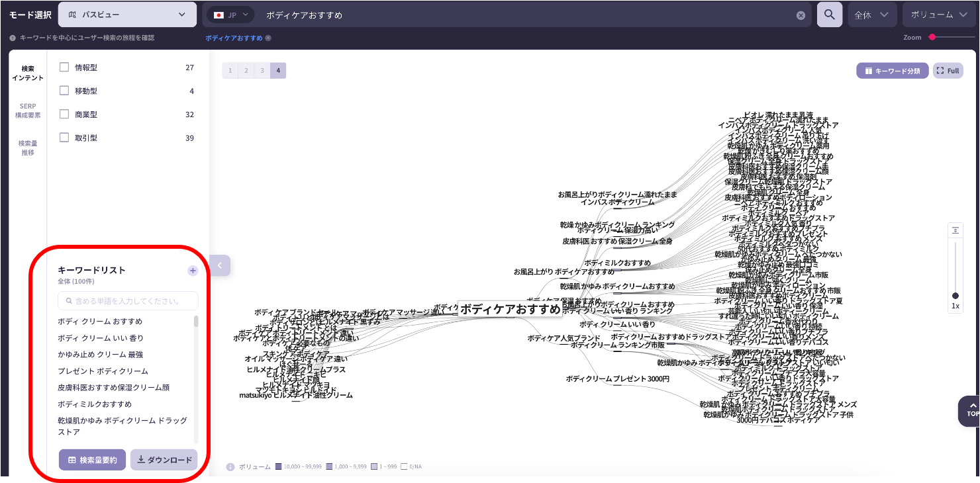This screenshot has height=483, width=980.
Task: Click the TOP scroll-up button
Action: tap(971, 410)
